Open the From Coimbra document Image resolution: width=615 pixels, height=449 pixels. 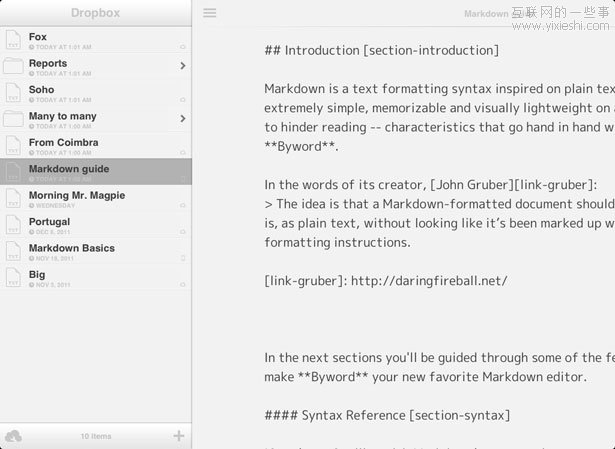(64, 143)
